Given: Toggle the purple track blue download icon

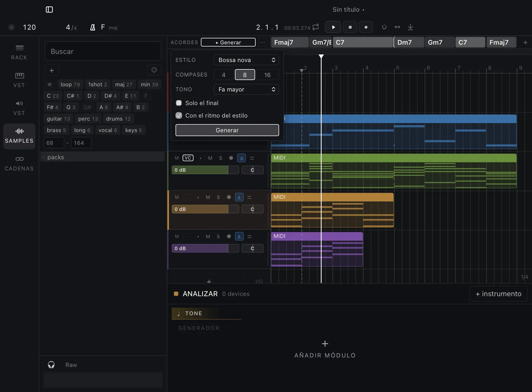Looking at the screenshot, I should pos(239,236).
